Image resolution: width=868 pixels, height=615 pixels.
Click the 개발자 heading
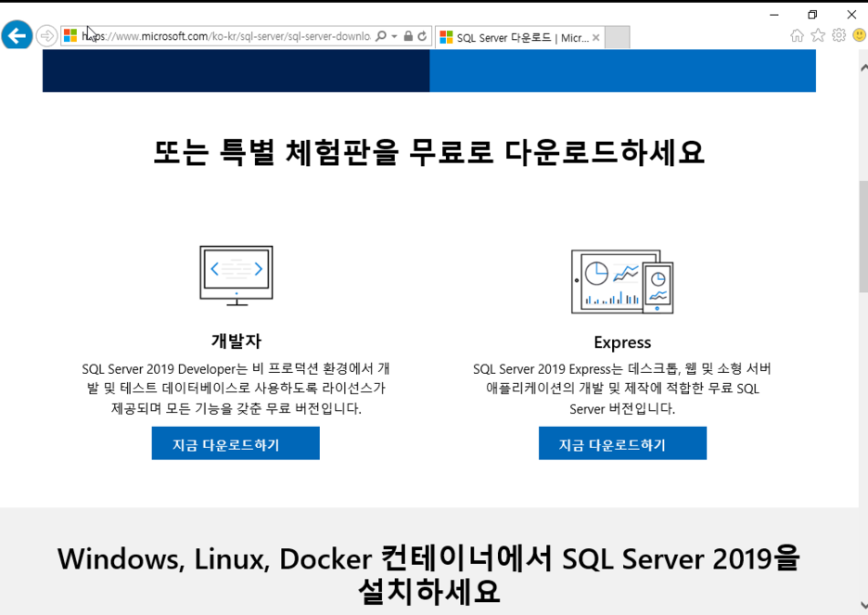(236, 341)
